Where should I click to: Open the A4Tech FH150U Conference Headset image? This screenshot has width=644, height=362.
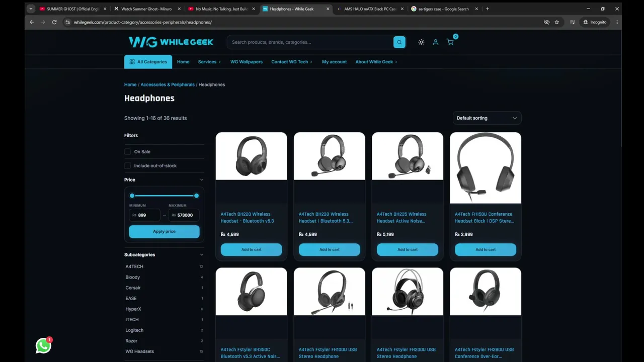[486, 168]
